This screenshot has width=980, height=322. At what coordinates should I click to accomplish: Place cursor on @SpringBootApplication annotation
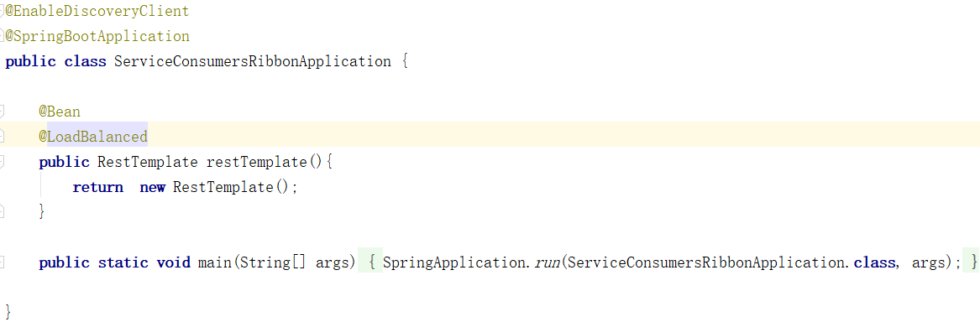(97, 36)
